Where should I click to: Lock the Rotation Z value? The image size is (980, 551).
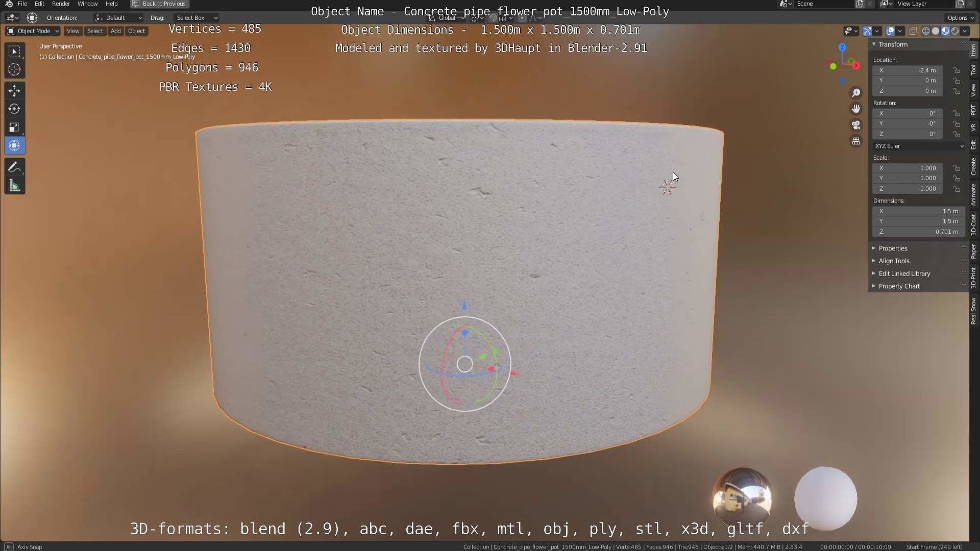957,134
